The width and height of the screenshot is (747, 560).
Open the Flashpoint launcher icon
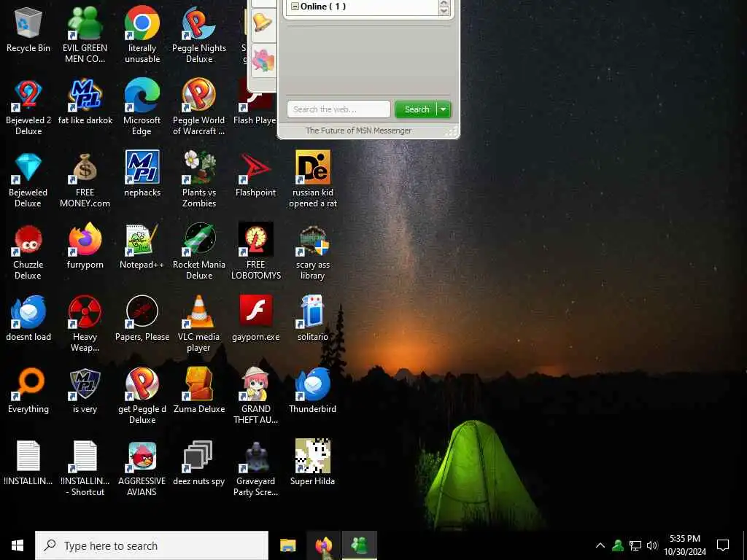(256, 175)
